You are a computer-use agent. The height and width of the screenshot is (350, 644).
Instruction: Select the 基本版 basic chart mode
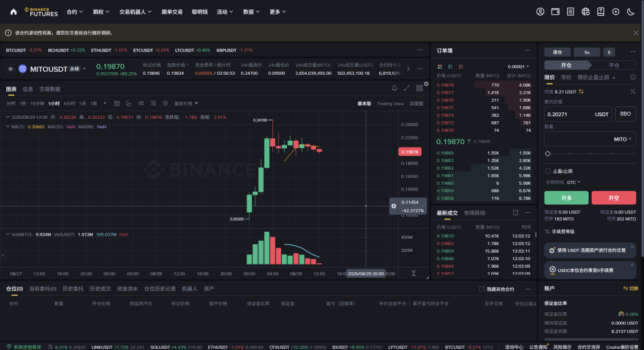point(364,104)
